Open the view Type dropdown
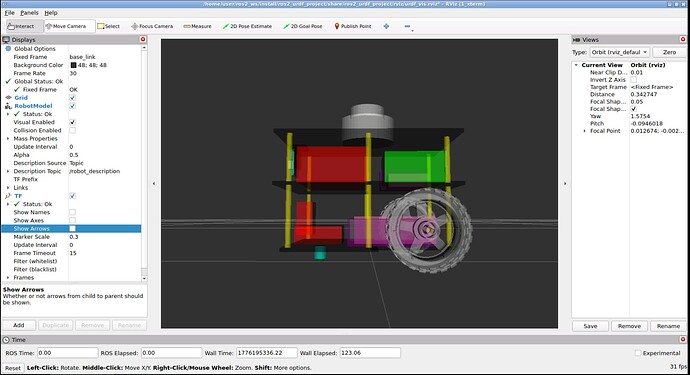This screenshot has height=375, width=690. pyautogui.click(x=619, y=52)
